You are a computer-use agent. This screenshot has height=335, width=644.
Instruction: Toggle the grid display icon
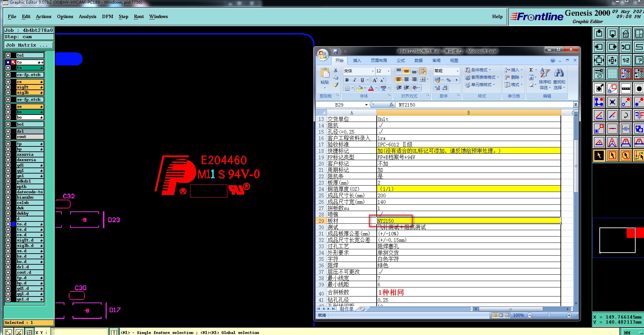coord(612,74)
